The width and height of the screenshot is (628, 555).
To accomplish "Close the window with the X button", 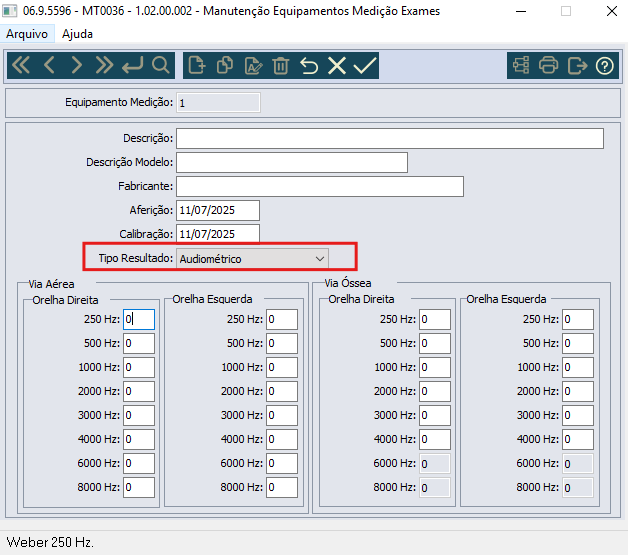I will [612, 11].
